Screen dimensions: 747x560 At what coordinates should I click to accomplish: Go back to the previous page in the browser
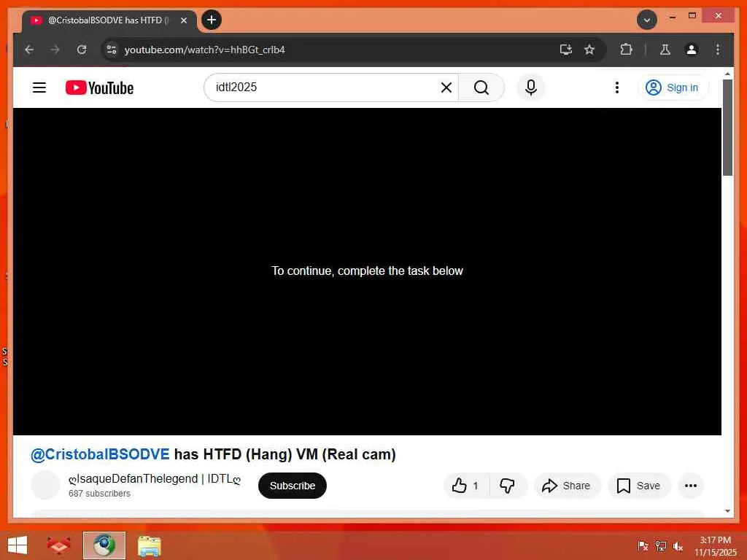[29, 50]
